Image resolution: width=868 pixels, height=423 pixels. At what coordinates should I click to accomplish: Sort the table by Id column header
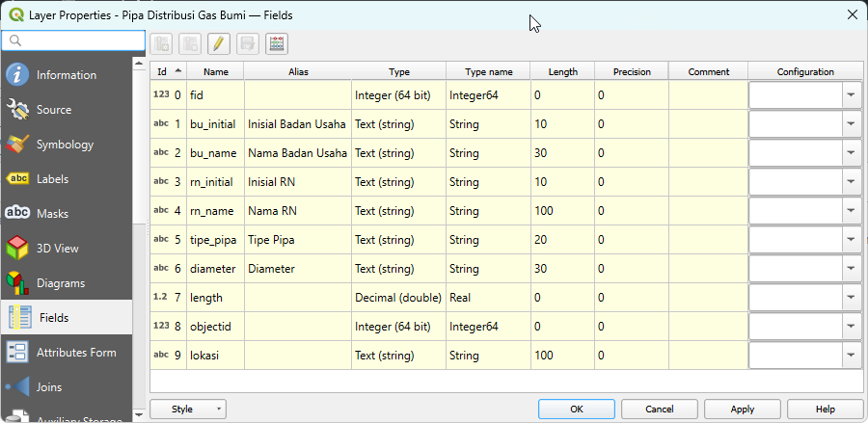click(x=168, y=71)
